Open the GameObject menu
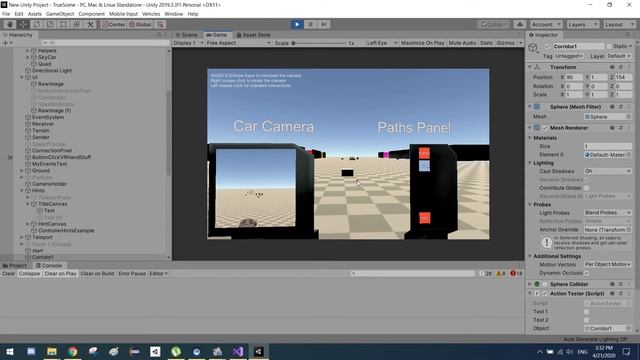 (60, 14)
